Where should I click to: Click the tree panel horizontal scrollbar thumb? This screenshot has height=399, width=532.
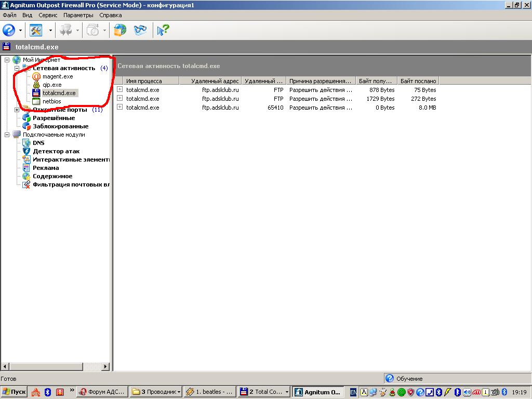coord(46,366)
